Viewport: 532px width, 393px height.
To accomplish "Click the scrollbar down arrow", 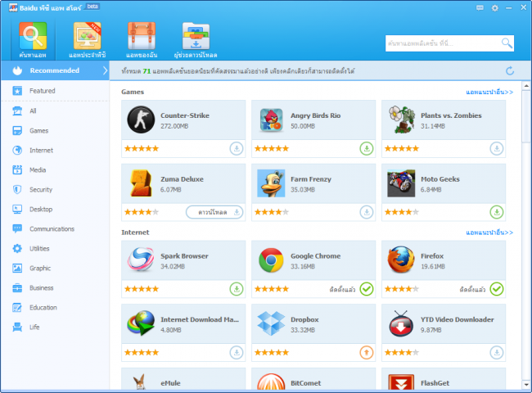I will (x=526, y=385).
